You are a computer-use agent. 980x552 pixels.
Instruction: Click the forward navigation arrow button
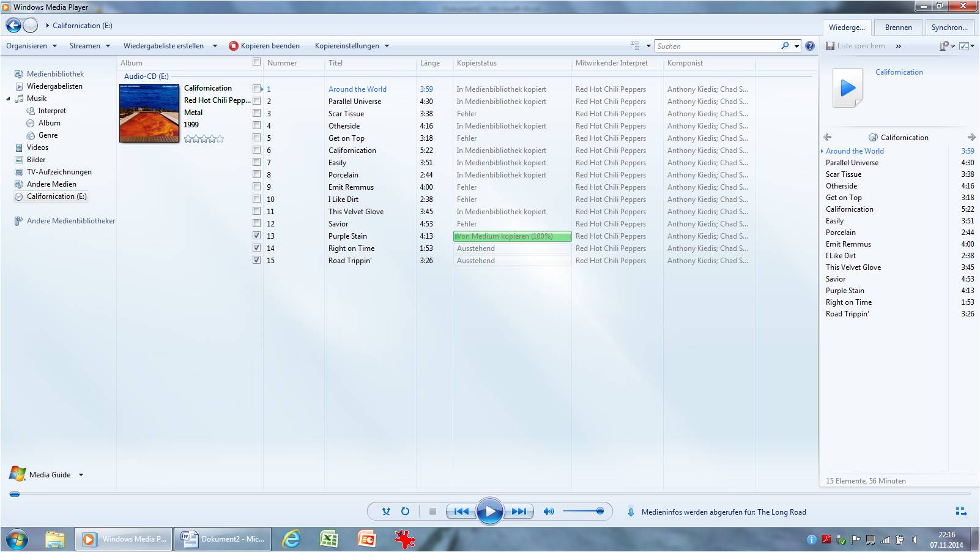tap(31, 26)
